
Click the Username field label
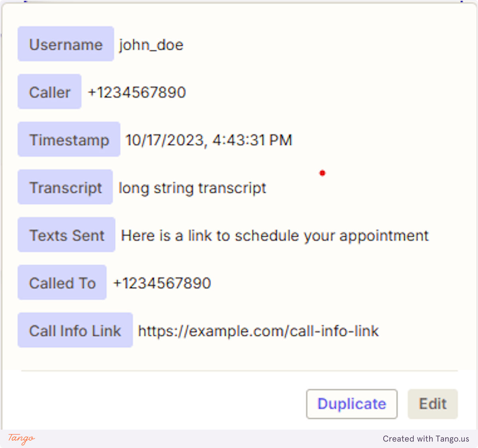(65, 44)
